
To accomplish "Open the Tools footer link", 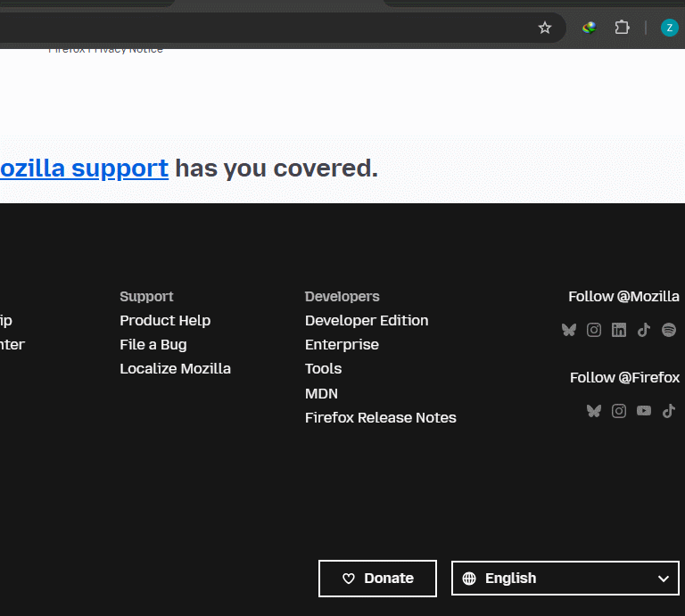I will click(x=323, y=368).
